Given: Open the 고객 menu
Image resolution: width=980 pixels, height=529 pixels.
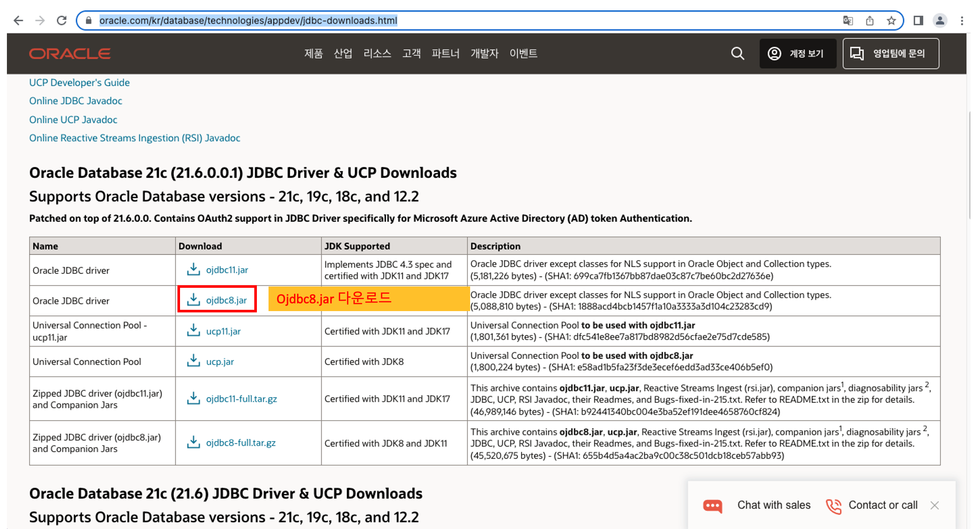Looking at the screenshot, I should (411, 54).
